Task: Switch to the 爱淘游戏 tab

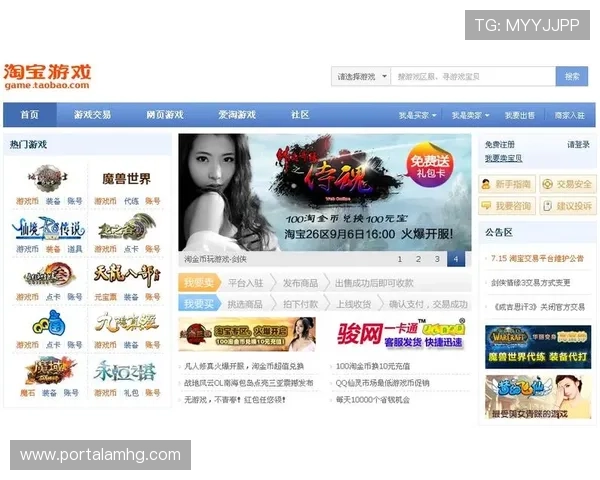Action: 237,115
